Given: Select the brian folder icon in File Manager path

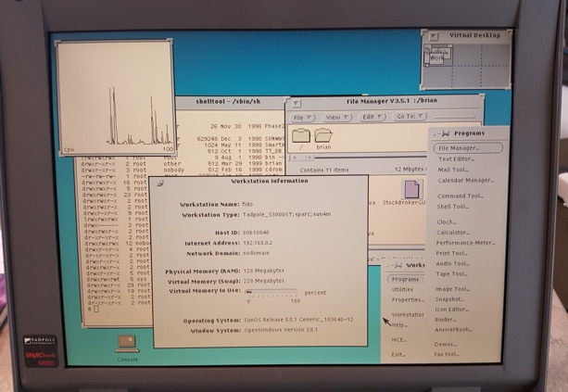Looking at the screenshot, I should click(x=323, y=136).
